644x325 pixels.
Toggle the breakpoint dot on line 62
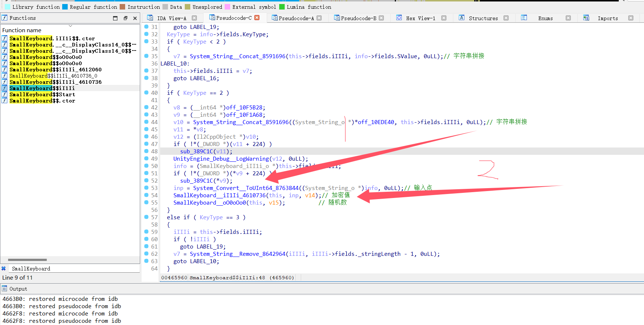pos(146,254)
